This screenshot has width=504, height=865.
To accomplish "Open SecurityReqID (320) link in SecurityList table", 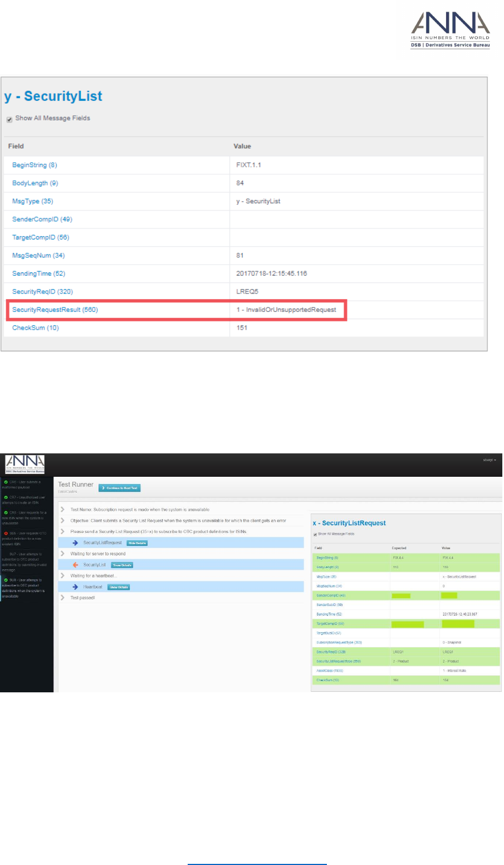I will click(42, 292).
